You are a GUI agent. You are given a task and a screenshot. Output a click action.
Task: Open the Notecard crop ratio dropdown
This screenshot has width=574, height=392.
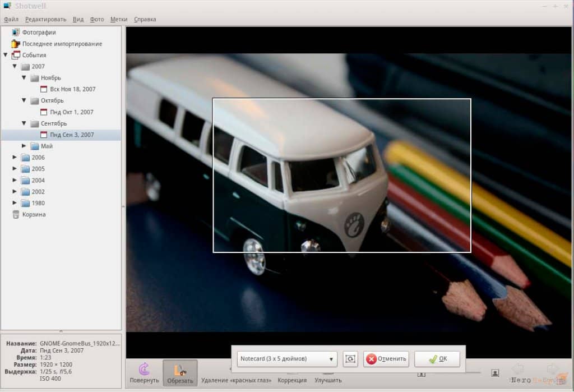(x=286, y=359)
